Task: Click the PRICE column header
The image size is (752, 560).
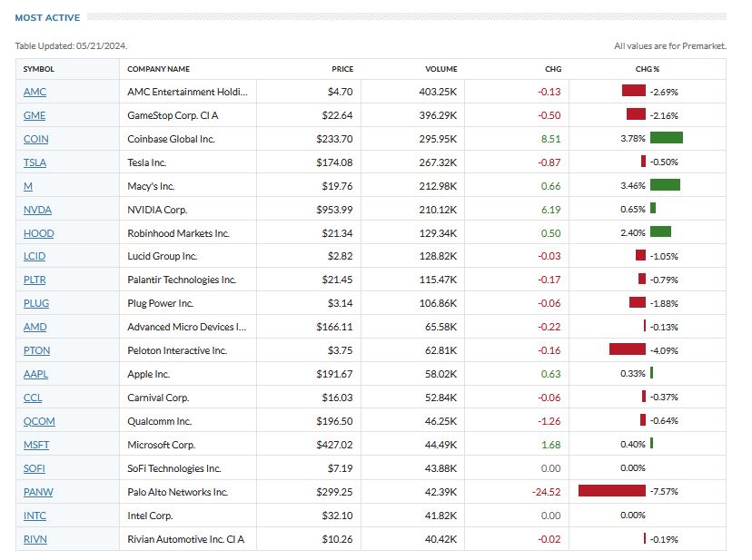Action: point(342,69)
